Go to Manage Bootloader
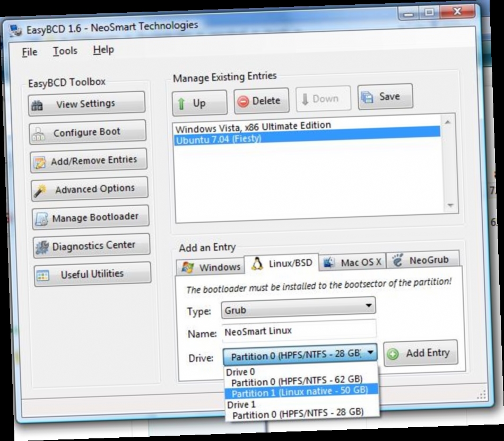This screenshot has height=441, width=504. [x=91, y=217]
